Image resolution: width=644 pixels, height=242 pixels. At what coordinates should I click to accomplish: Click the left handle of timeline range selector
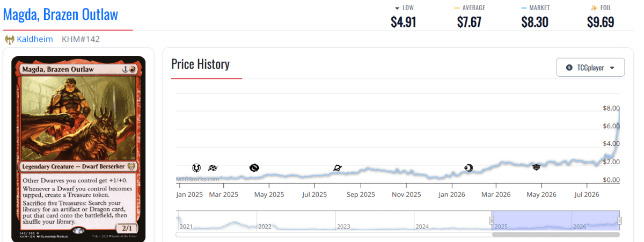[x=491, y=221]
